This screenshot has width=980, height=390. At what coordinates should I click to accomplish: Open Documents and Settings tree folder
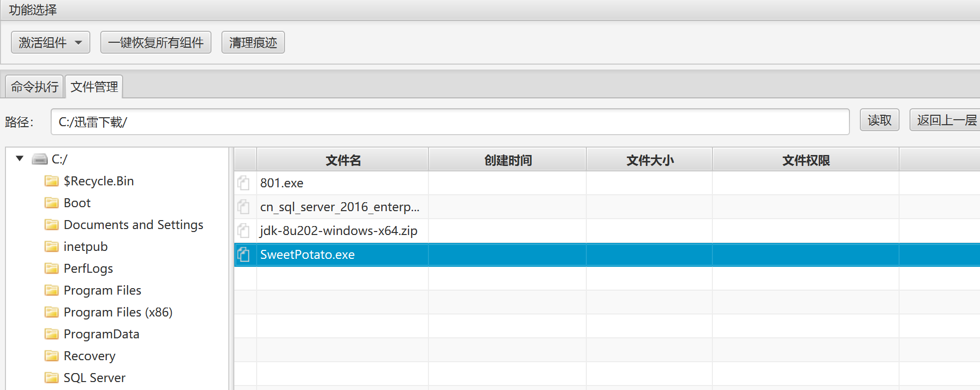tap(133, 225)
